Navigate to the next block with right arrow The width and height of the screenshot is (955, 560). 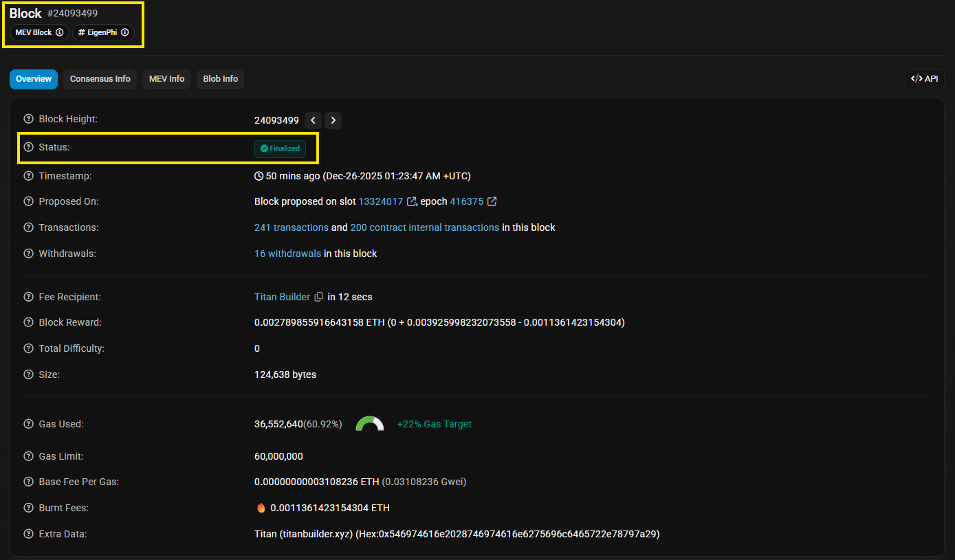pos(333,120)
